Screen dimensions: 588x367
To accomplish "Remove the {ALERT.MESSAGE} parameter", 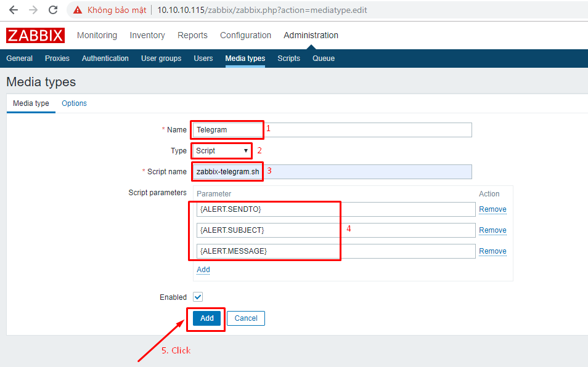I will click(492, 251).
